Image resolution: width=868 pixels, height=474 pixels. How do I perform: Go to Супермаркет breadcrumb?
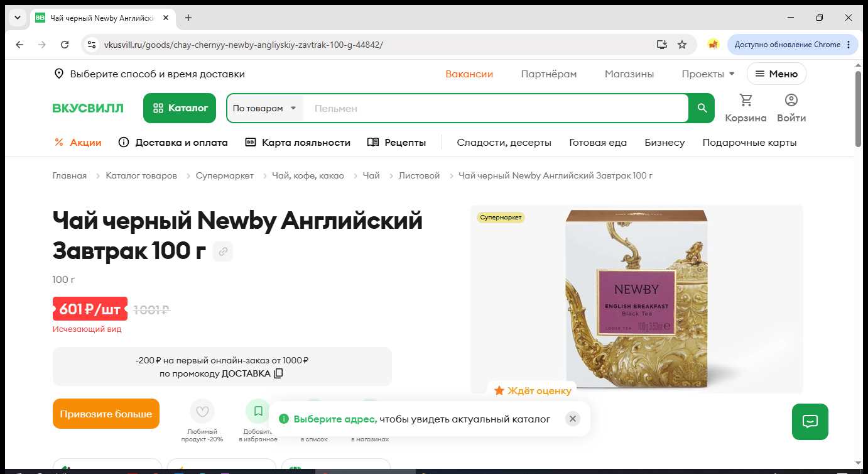tap(225, 175)
